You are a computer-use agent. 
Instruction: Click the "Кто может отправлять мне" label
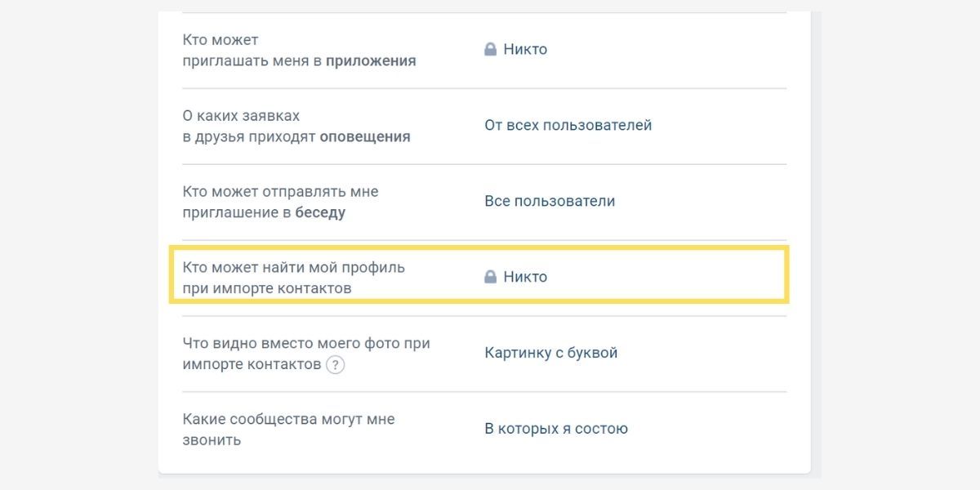[280, 192]
